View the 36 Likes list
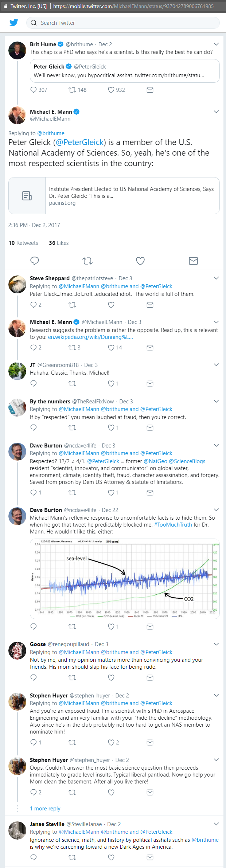This screenshot has height=868, width=226. click(59, 243)
